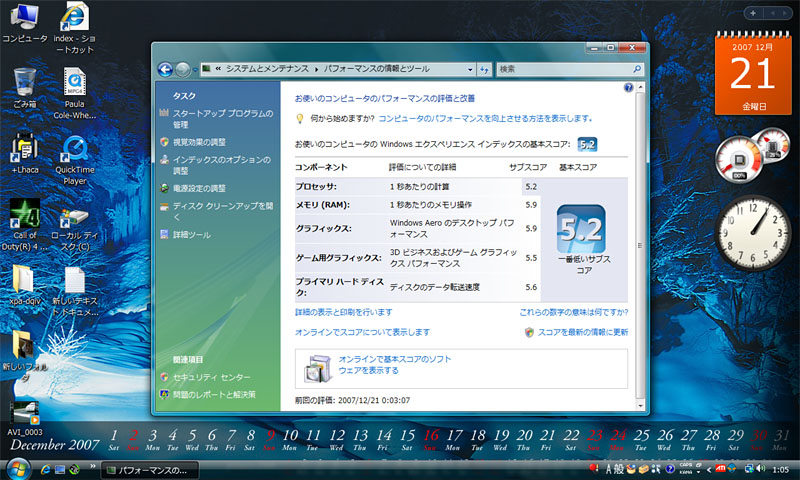Click Show Desktop Quick Launch icon
This screenshot has width=800, height=480.
(x=60, y=469)
